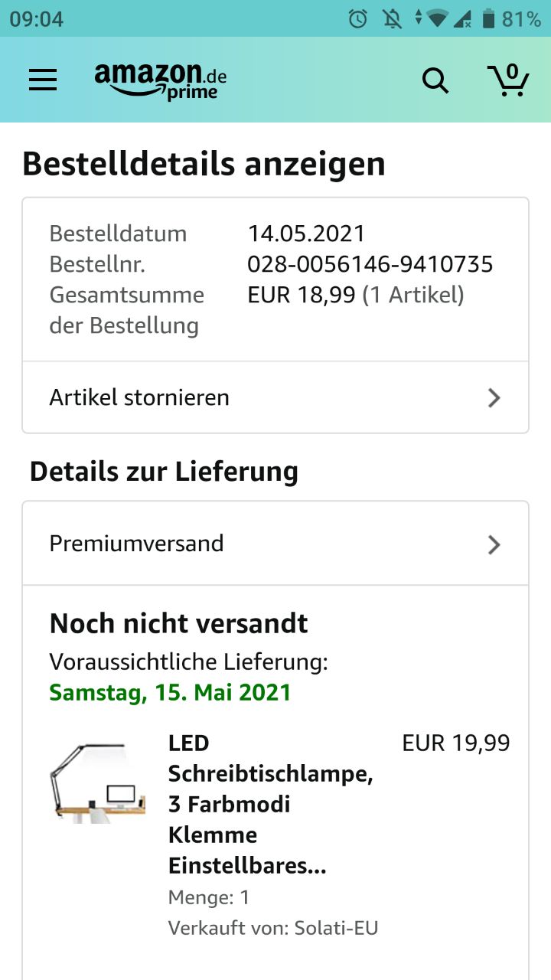Image resolution: width=551 pixels, height=980 pixels.
Task: Tap the order number 028-0056146-9410735
Action: pos(370,265)
